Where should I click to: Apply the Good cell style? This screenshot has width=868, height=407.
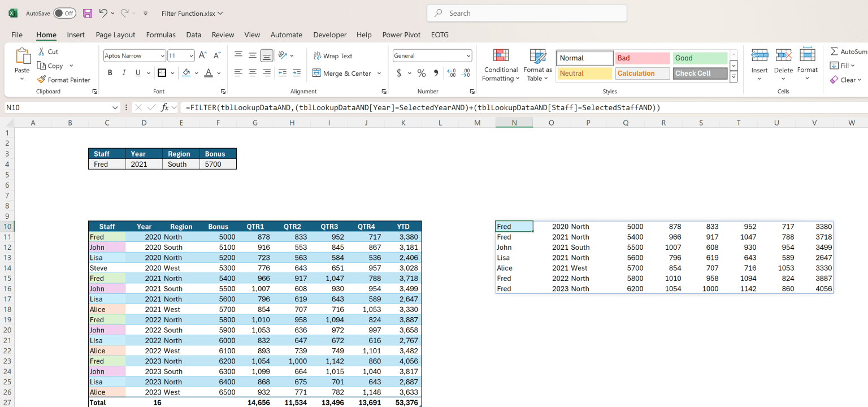pyautogui.click(x=699, y=58)
